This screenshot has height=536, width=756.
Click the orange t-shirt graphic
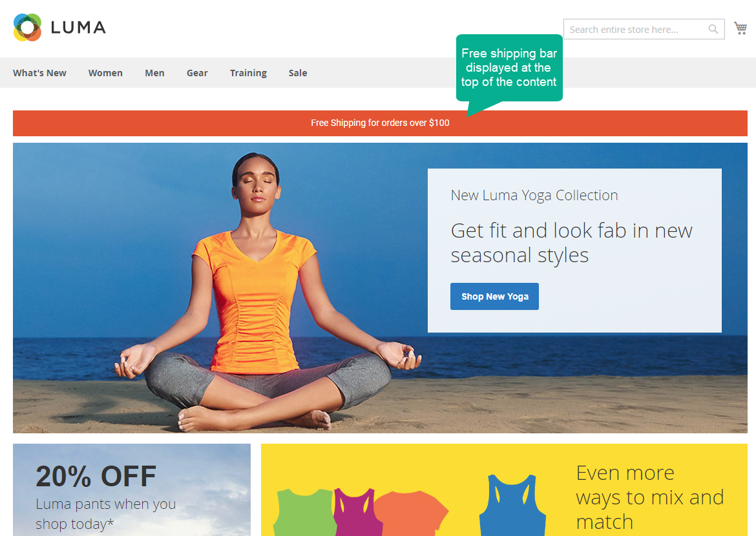[x=412, y=513]
